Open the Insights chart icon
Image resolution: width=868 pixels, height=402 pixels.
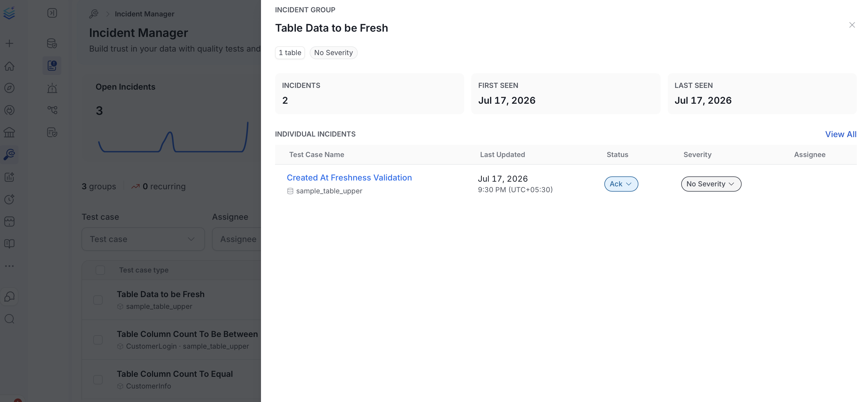9,177
